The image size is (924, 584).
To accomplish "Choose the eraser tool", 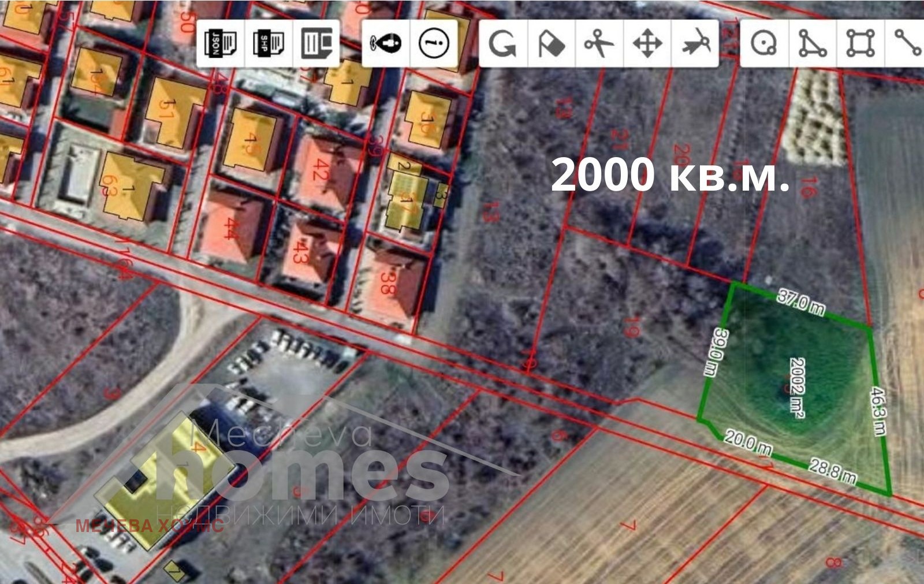I will (551, 43).
